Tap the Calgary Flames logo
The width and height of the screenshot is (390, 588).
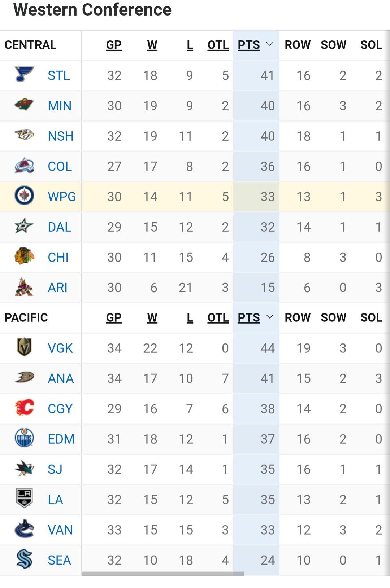coord(24,408)
